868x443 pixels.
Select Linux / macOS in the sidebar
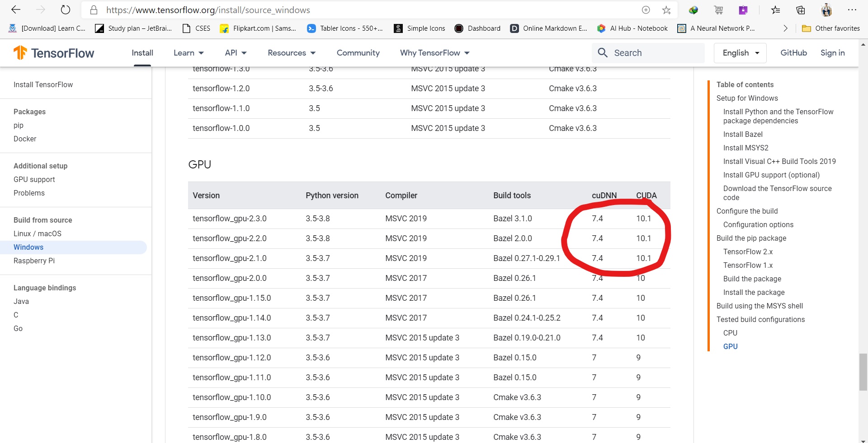click(38, 233)
